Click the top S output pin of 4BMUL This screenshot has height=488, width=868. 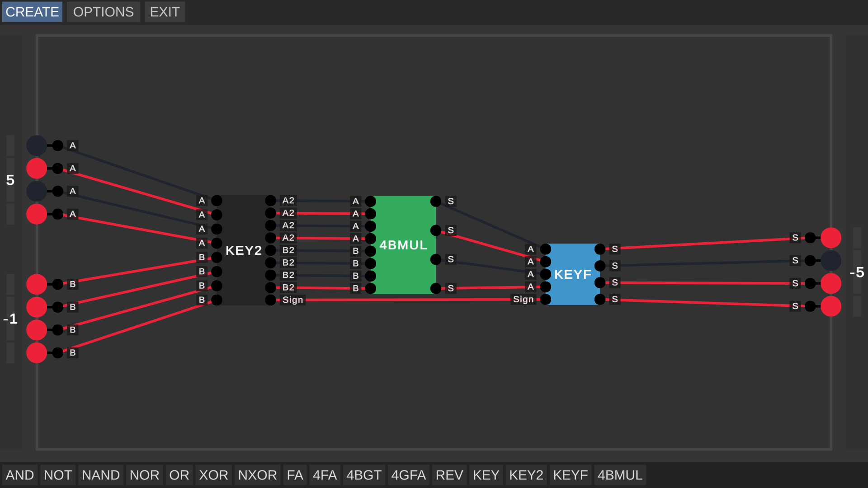click(436, 201)
